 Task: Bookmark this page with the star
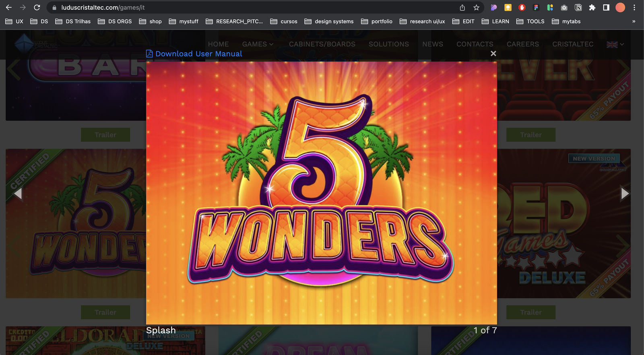coord(476,8)
